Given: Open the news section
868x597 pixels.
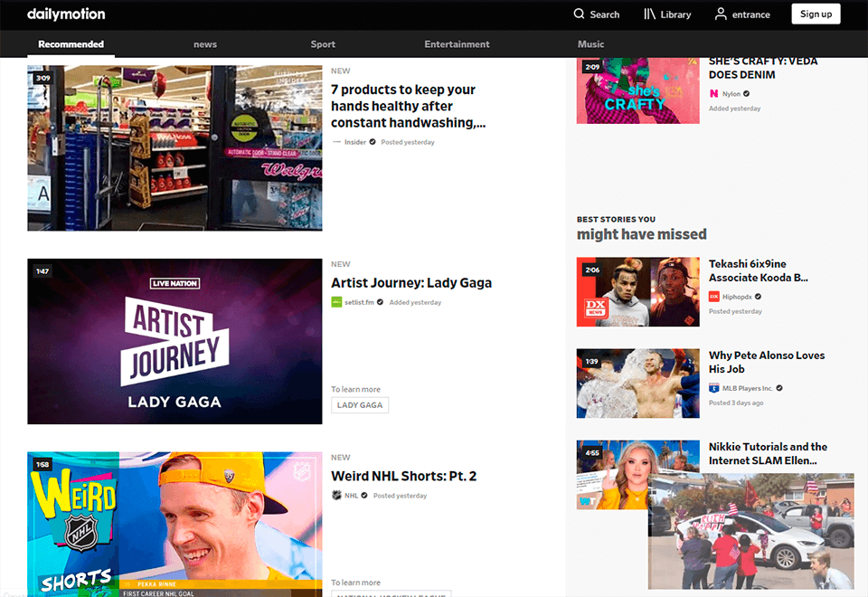Looking at the screenshot, I should (205, 43).
